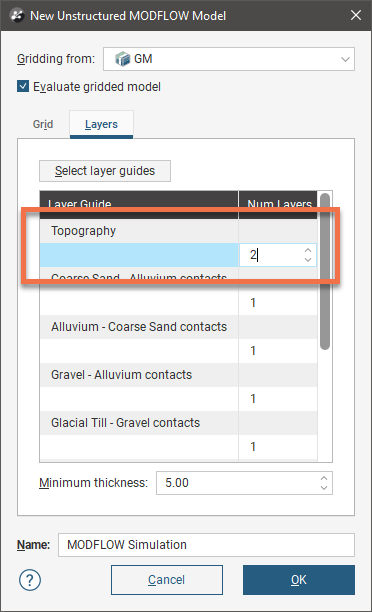Screen dimensions: 372x612
Task: Open the Gridding from dropdown
Action: click(x=229, y=59)
